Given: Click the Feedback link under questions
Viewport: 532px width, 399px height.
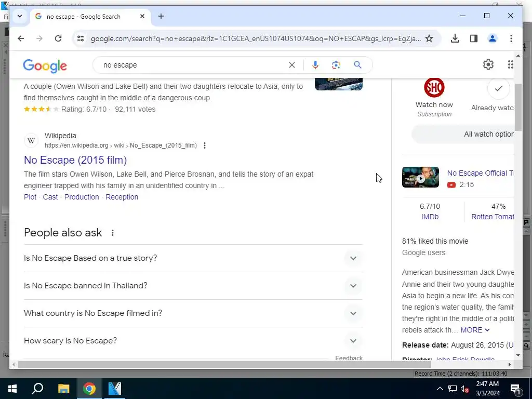Looking at the screenshot, I should point(349,358).
